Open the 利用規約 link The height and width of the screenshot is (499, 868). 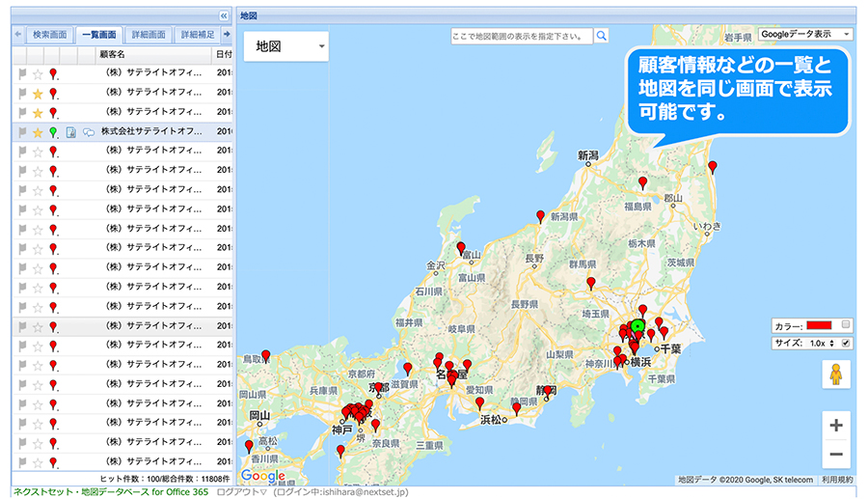click(837, 480)
